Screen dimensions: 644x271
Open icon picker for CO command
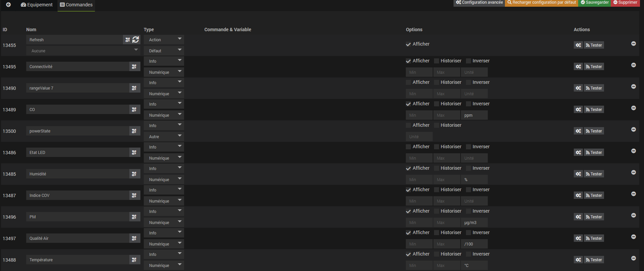134,109
